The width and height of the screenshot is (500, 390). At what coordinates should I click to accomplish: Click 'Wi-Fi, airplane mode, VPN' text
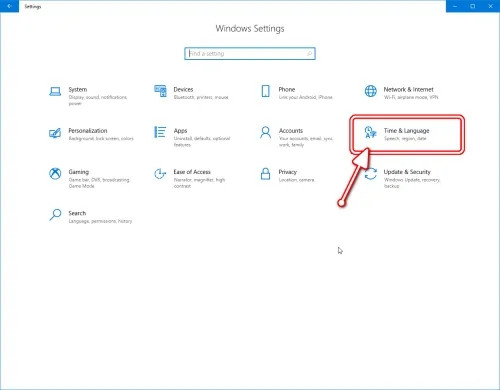coord(411,97)
